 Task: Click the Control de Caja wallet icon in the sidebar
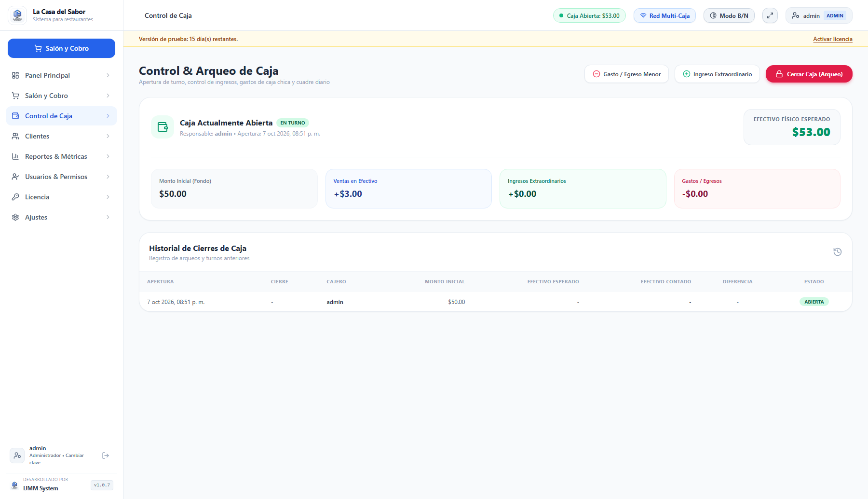15,116
